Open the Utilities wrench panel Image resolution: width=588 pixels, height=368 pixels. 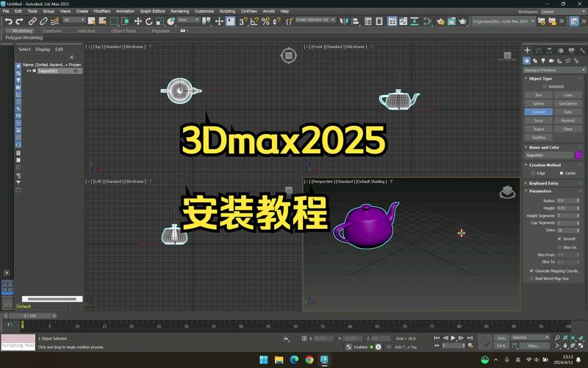pos(582,50)
